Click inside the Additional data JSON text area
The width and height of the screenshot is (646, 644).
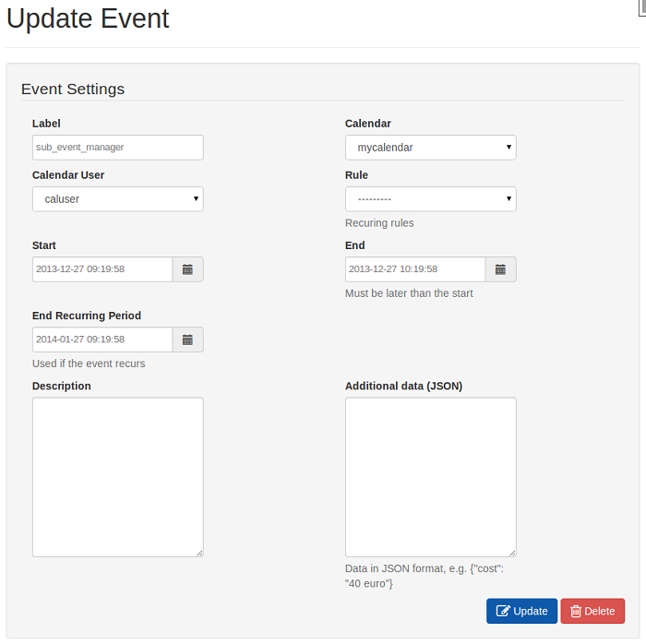431,477
